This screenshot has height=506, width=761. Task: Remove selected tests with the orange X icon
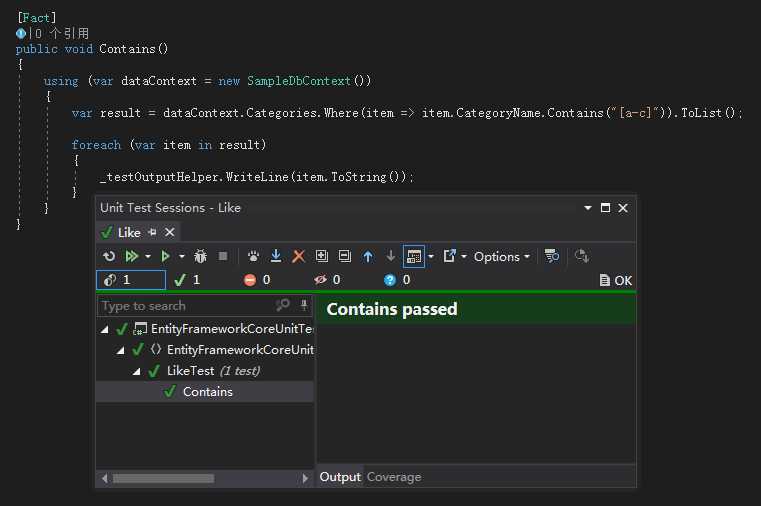point(298,256)
